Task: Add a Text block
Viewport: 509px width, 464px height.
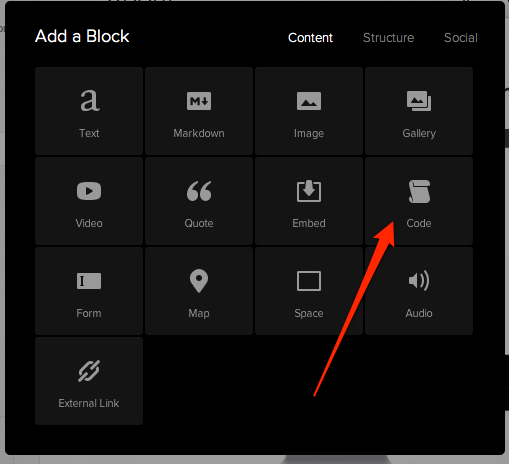Action: pyautogui.click(x=89, y=111)
